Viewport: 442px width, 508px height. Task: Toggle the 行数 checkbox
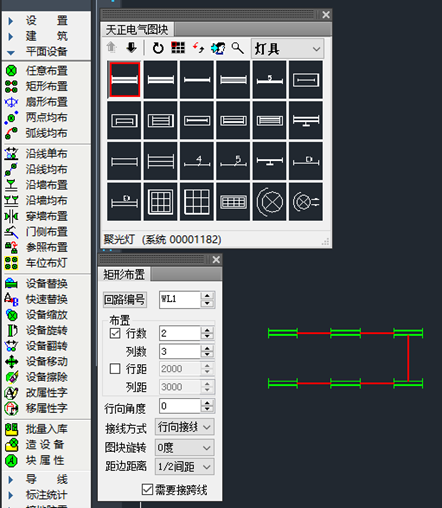115,333
